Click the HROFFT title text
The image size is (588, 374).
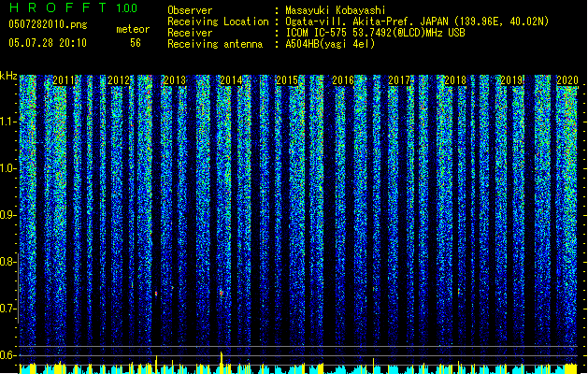(58, 7)
